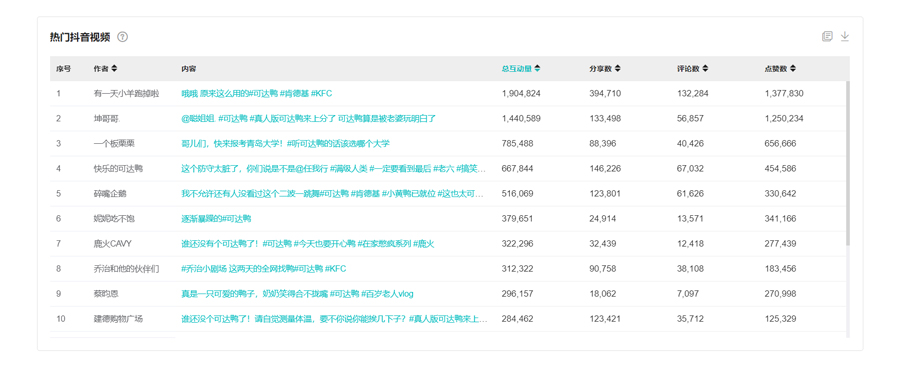This screenshot has width=900, height=366.
Task: Click share count 394,710
Action: click(605, 94)
